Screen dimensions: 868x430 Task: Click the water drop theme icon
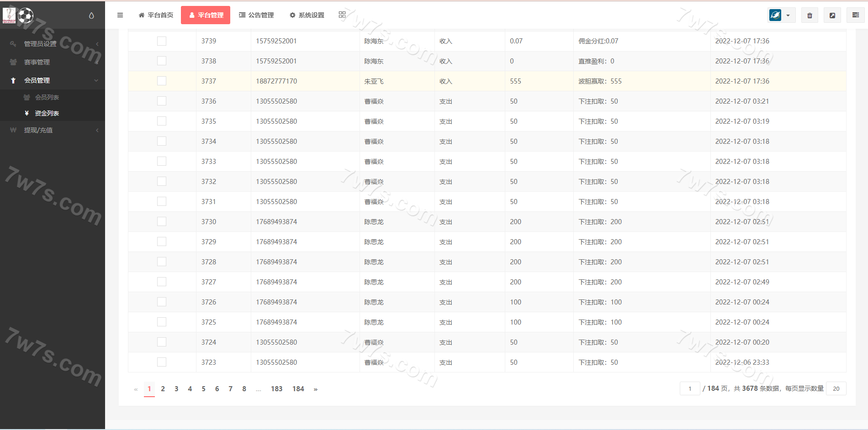click(x=91, y=16)
